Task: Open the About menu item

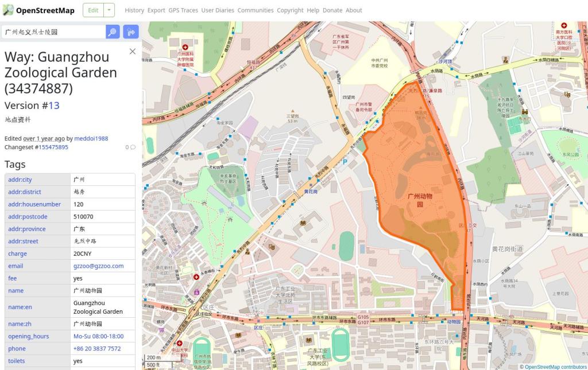Action: [x=354, y=10]
